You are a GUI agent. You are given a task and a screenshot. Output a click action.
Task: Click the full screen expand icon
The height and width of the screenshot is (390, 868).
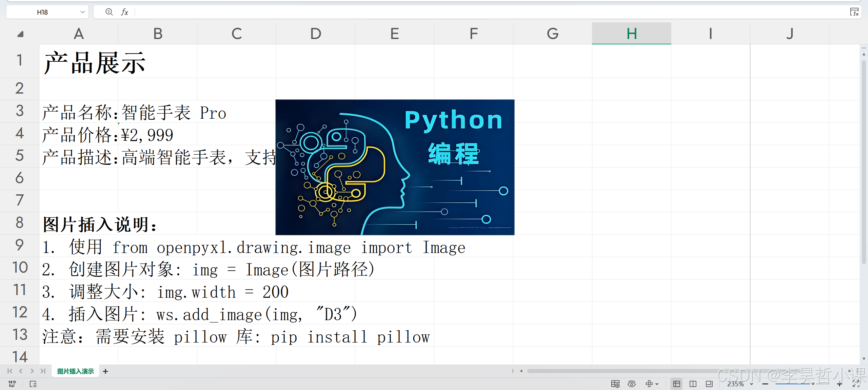coord(856,384)
